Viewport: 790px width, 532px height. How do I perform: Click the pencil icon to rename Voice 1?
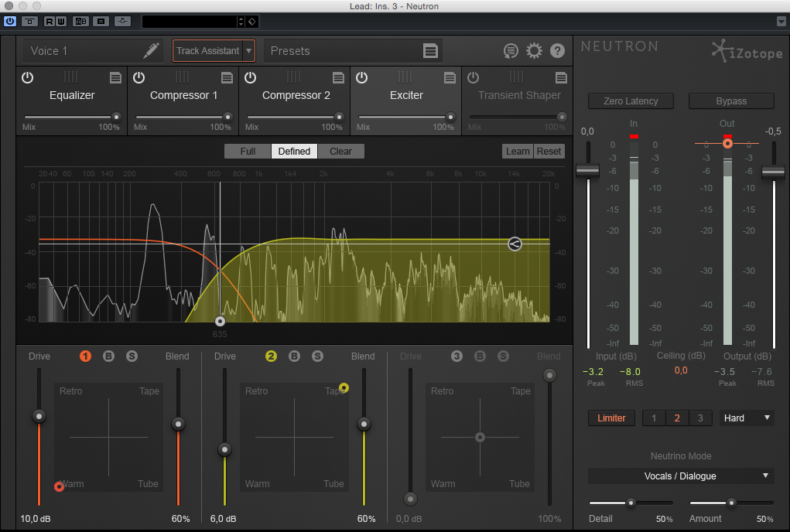pyautogui.click(x=151, y=50)
